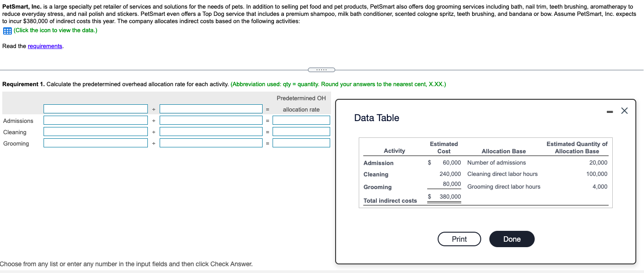The height and width of the screenshot is (273, 644).
Task: Click the '80,000' Grooming cost cell
Action: [452, 184]
